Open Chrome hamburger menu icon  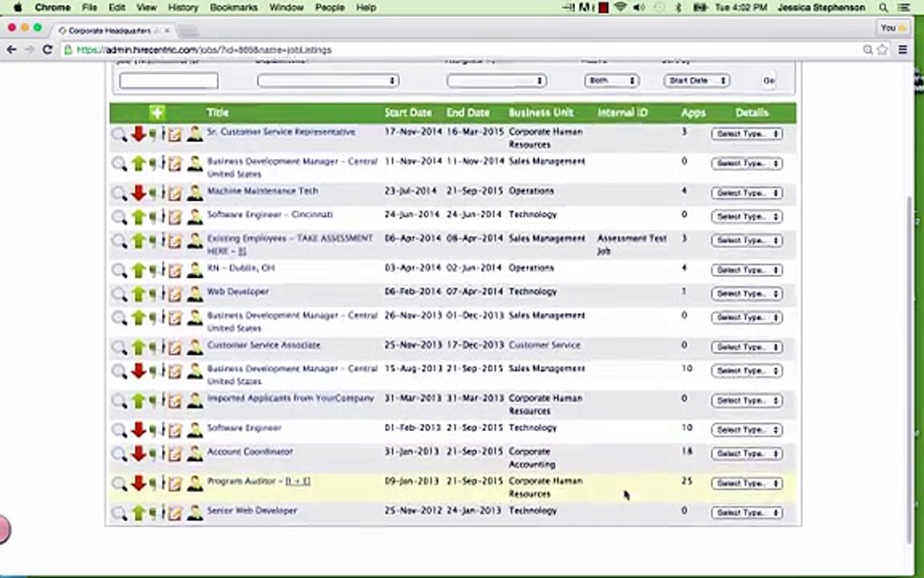pyautogui.click(x=903, y=50)
